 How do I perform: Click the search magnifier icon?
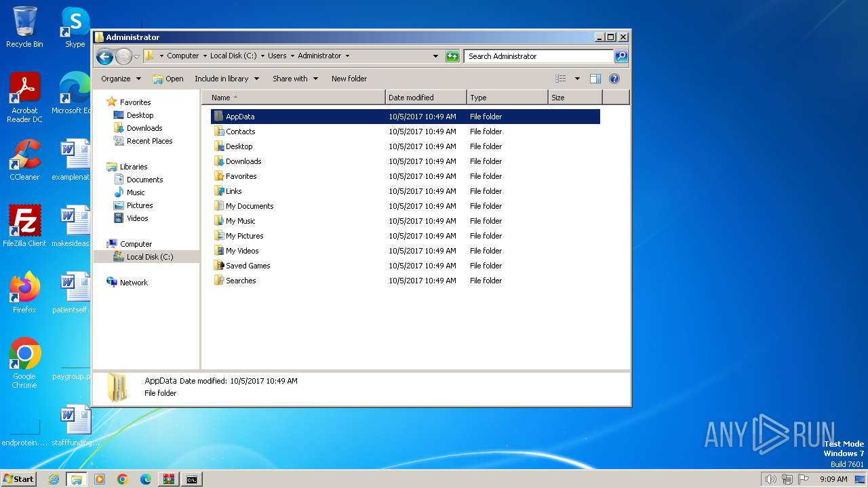621,56
